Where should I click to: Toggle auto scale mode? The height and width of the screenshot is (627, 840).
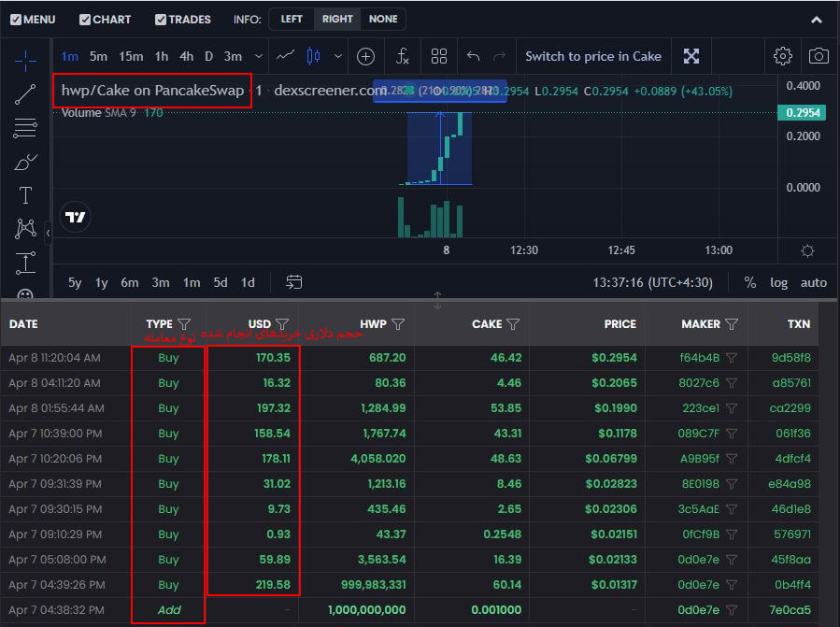813,282
